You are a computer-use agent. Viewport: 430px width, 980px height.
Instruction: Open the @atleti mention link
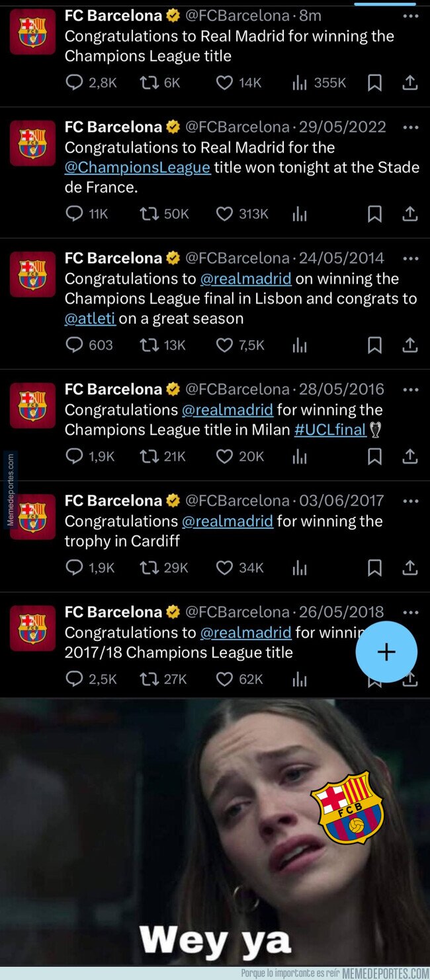91,318
